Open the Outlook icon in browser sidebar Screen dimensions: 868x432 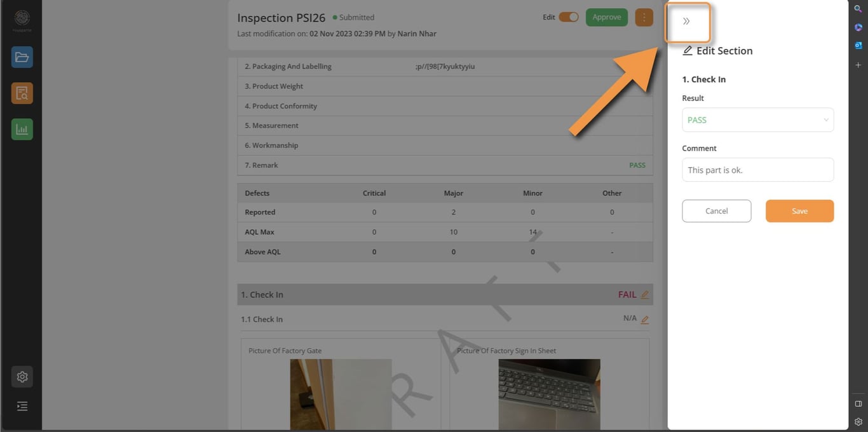[x=858, y=46]
